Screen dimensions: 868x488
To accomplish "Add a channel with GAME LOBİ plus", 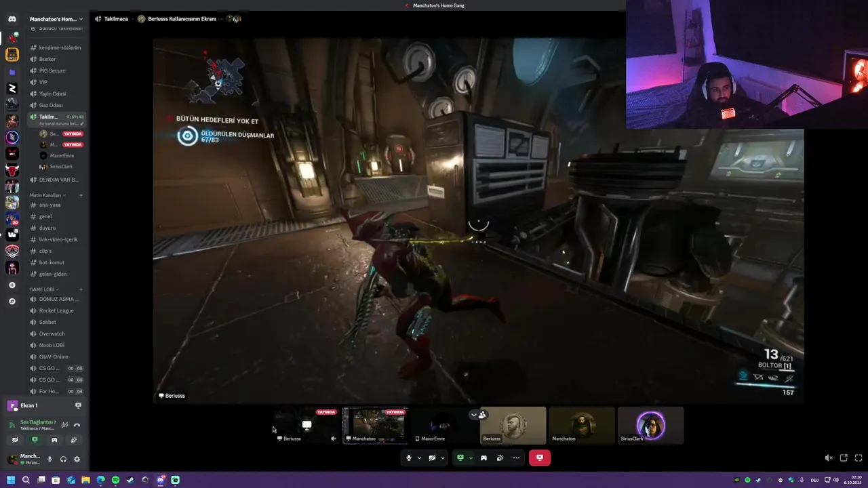I will [81, 289].
